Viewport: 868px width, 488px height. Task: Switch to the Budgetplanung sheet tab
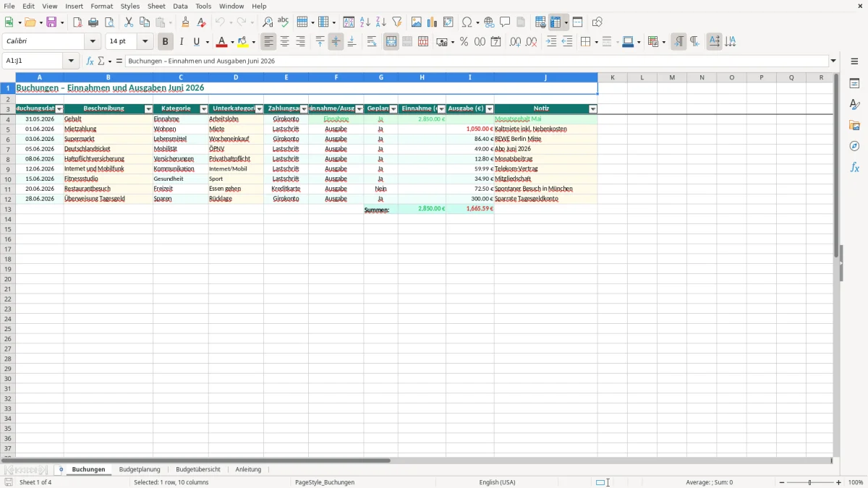click(140, 469)
